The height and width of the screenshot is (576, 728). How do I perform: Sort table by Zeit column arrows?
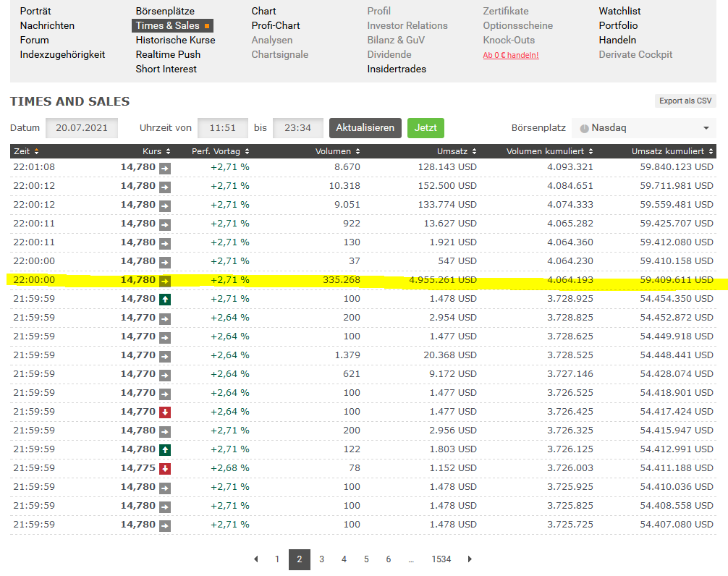(37, 151)
